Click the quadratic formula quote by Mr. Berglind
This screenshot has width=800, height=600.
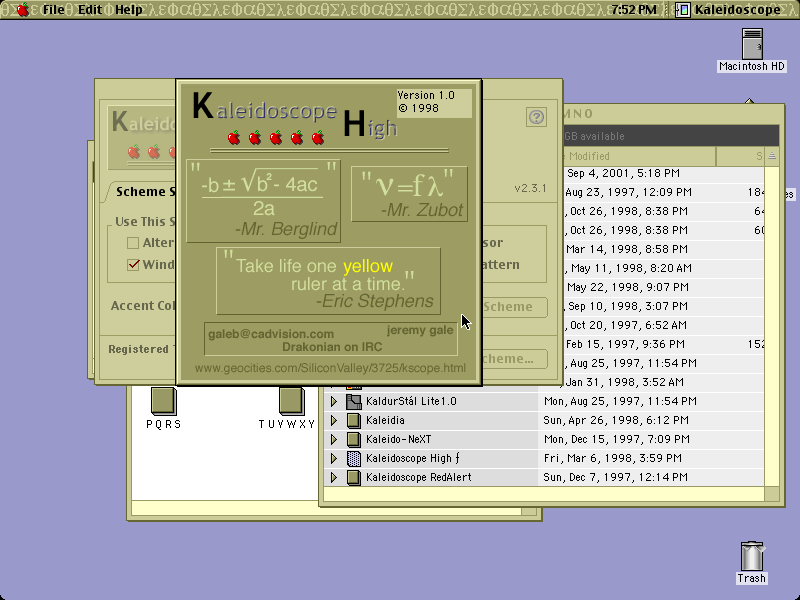tap(263, 201)
